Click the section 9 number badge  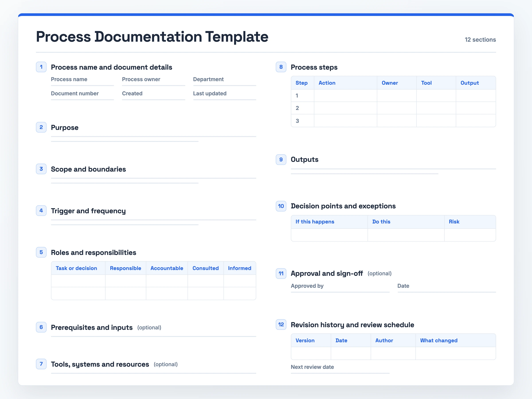[x=281, y=159]
